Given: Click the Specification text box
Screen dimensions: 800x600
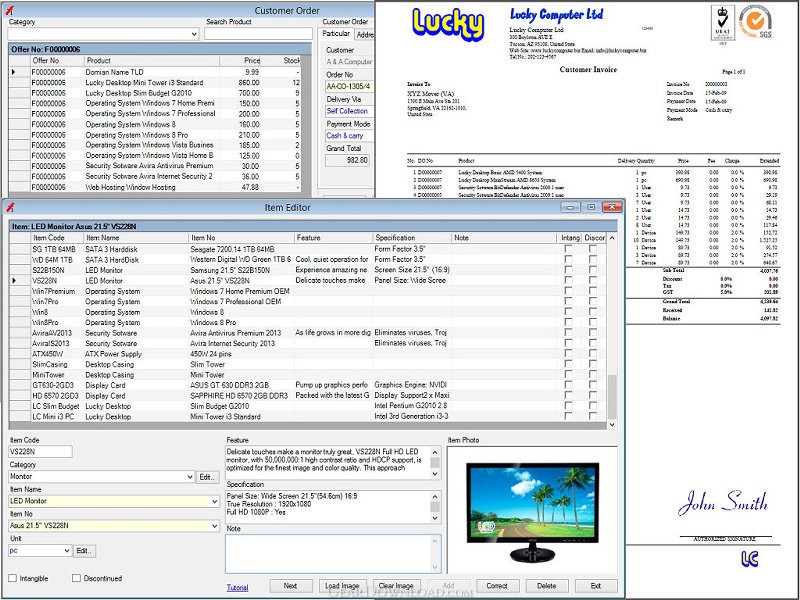Looking at the screenshot, I should pos(329,507).
